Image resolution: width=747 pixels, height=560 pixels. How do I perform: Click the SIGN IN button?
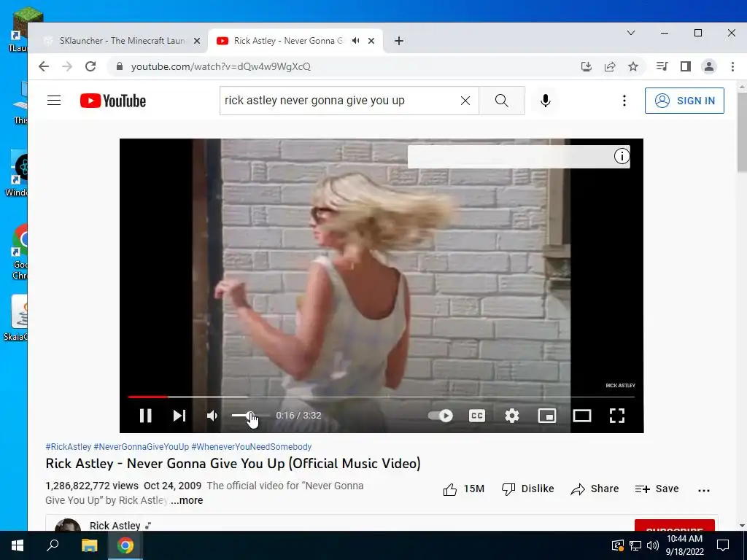(684, 101)
